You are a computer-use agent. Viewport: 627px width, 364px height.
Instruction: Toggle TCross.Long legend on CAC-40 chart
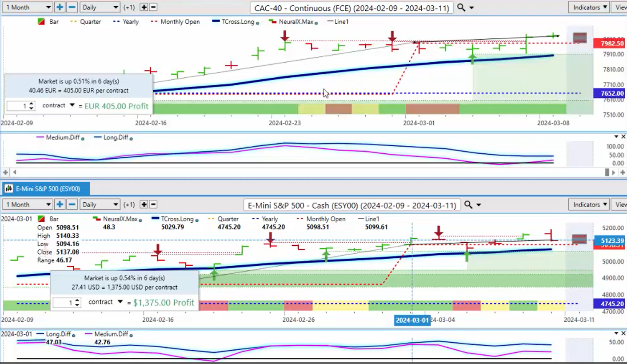pyautogui.click(x=236, y=21)
